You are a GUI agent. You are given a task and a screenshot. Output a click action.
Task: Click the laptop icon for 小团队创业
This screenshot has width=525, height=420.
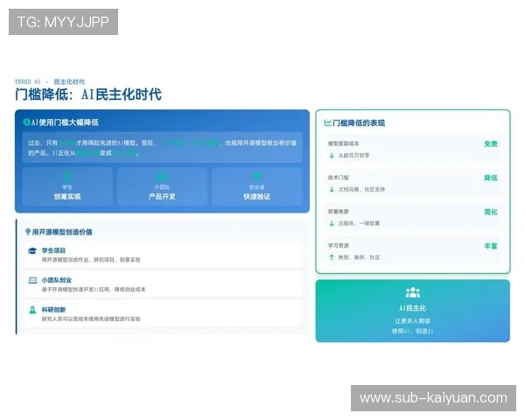click(32, 280)
